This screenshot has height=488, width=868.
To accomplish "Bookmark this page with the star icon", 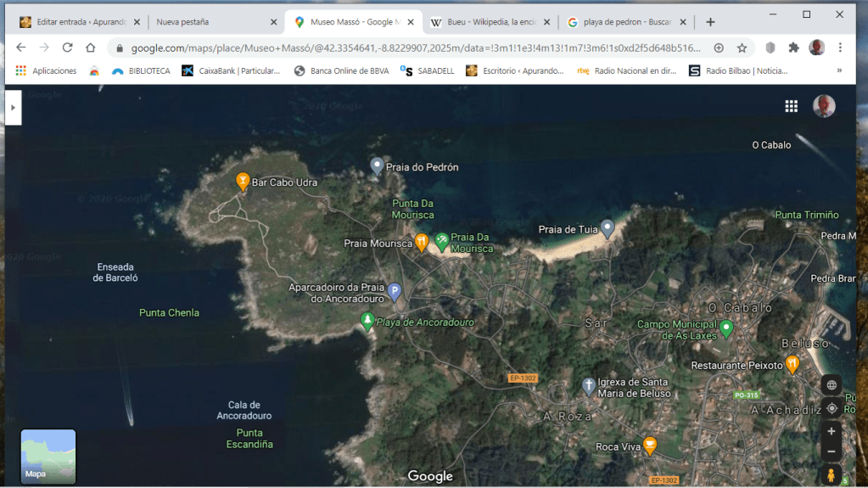I will click(742, 48).
